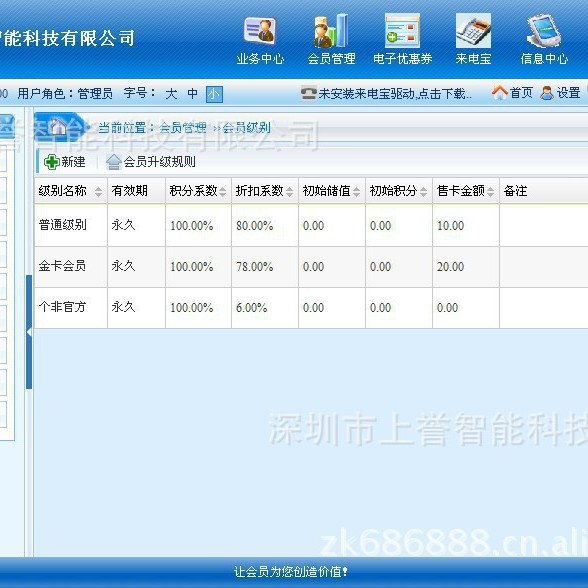Download the 来电宝 driver link
The image size is (588, 588).
point(395,94)
